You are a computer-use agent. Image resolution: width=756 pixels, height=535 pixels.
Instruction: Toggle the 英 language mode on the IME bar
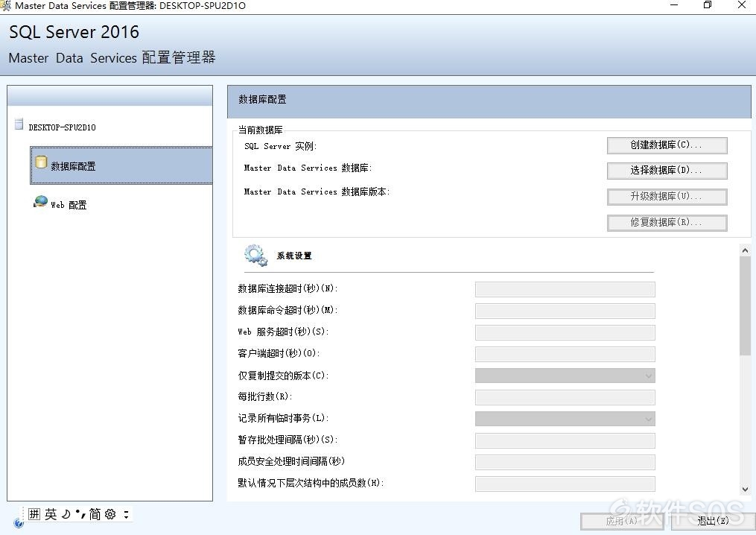pos(51,514)
